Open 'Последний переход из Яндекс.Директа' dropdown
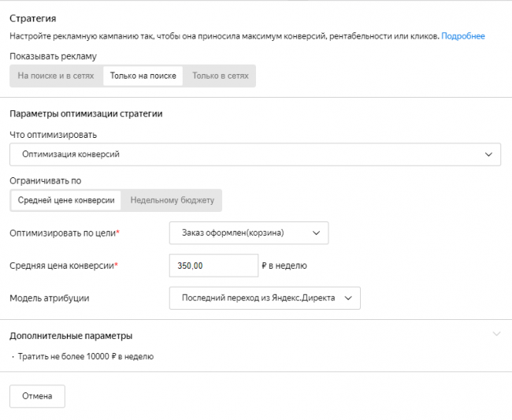 [x=264, y=298]
